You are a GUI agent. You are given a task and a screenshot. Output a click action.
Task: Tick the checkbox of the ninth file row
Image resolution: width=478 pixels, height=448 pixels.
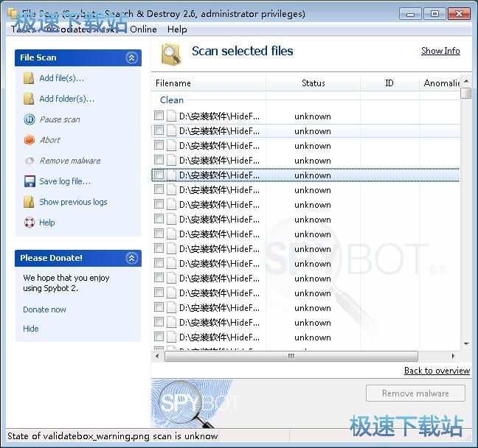(159, 234)
